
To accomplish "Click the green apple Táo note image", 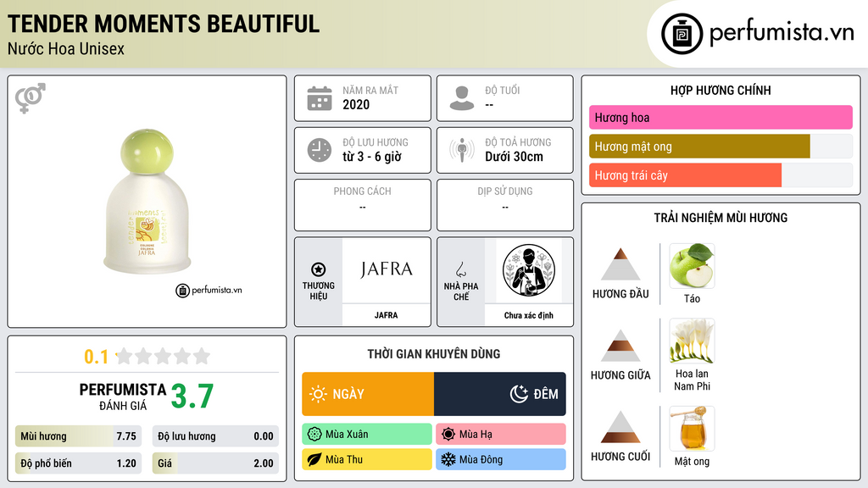I will pyautogui.click(x=692, y=265).
